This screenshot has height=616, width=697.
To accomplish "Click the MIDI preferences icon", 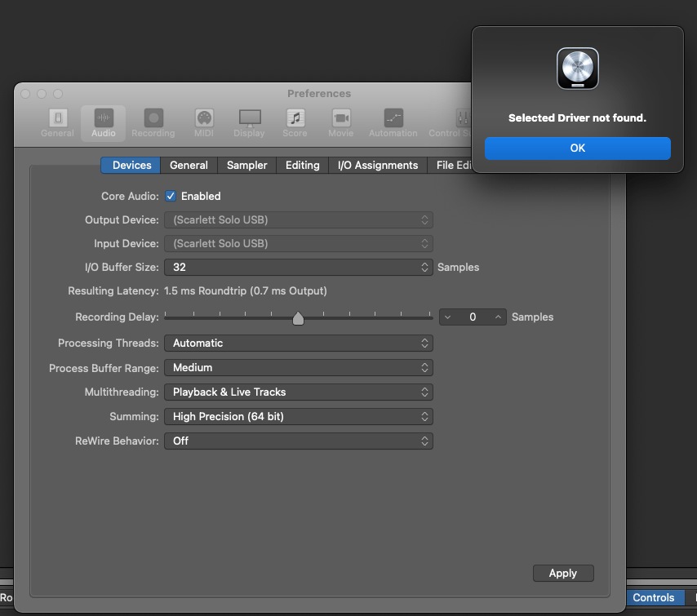I will click(203, 122).
